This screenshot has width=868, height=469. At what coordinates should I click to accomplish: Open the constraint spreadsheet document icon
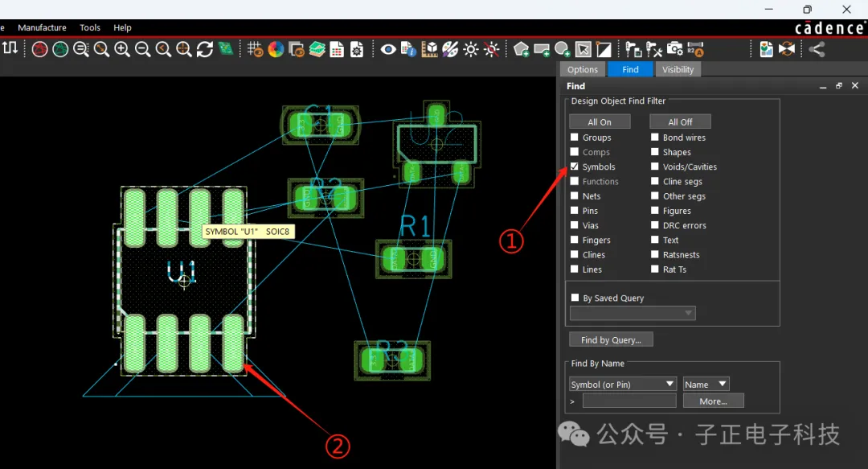(337, 49)
